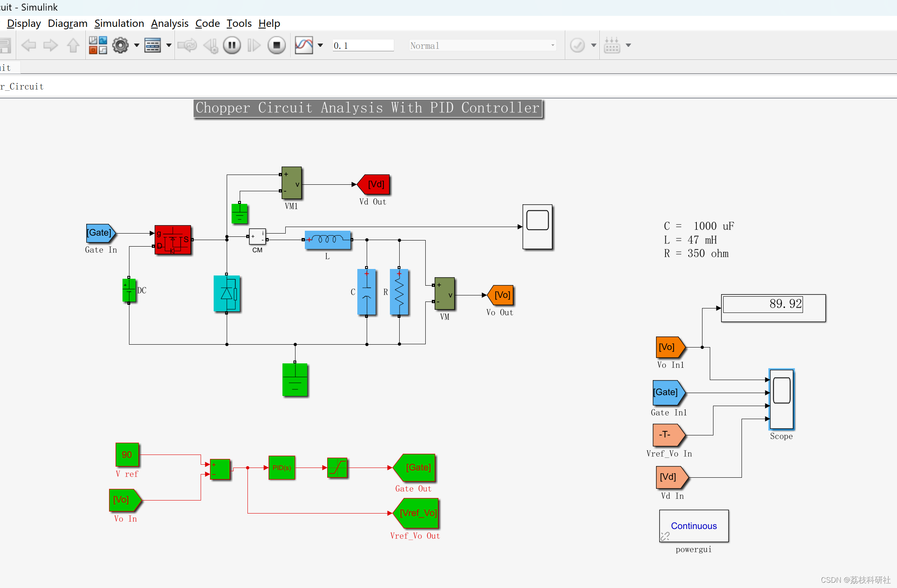Pause the running simulation
897x588 pixels.
(232, 45)
